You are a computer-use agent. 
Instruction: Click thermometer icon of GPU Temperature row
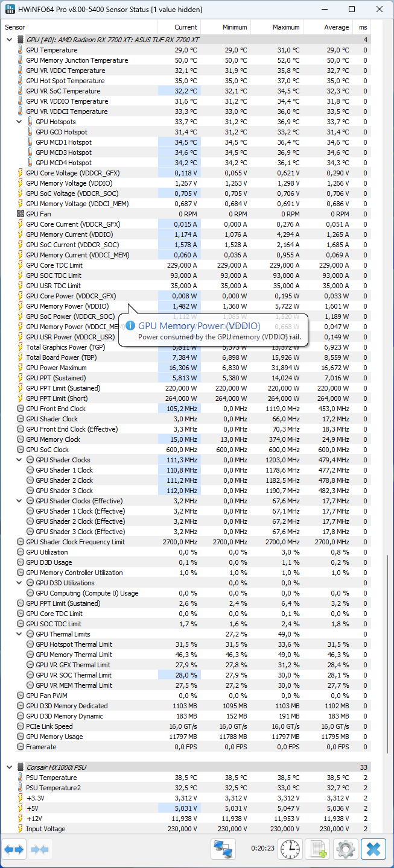[21, 50]
